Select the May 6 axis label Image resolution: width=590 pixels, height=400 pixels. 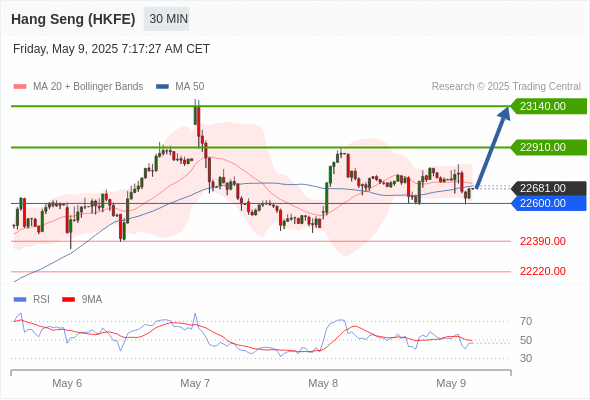(67, 383)
